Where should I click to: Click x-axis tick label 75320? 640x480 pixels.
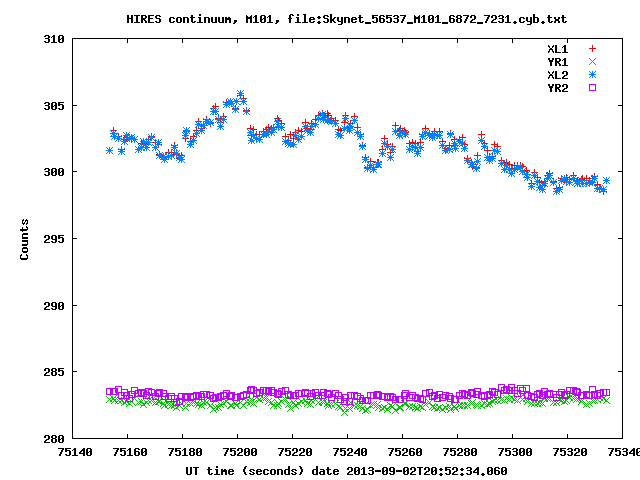point(570,452)
